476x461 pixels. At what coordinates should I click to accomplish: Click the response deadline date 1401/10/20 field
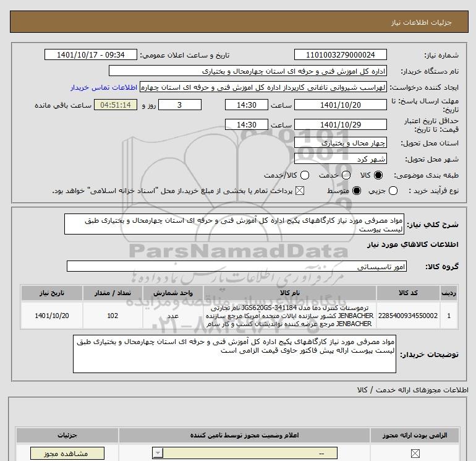pyautogui.click(x=340, y=105)
